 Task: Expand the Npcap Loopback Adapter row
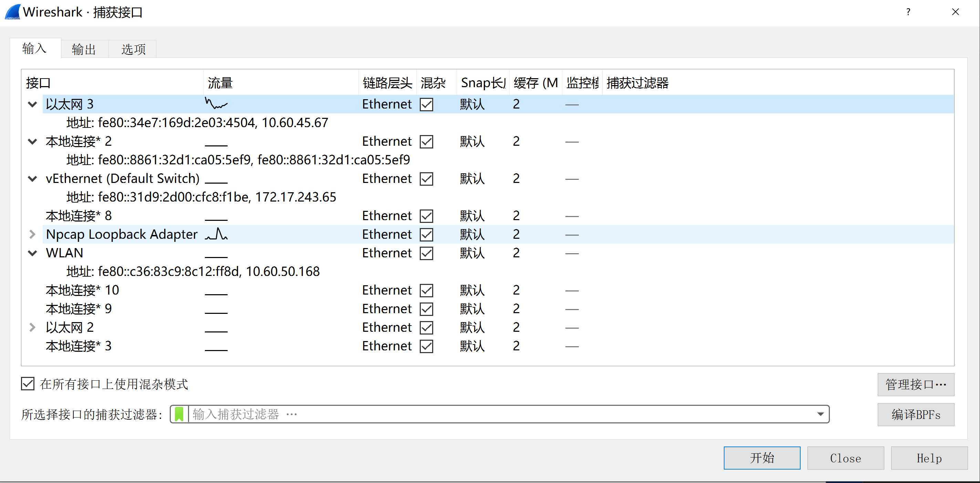pos(32,235)
